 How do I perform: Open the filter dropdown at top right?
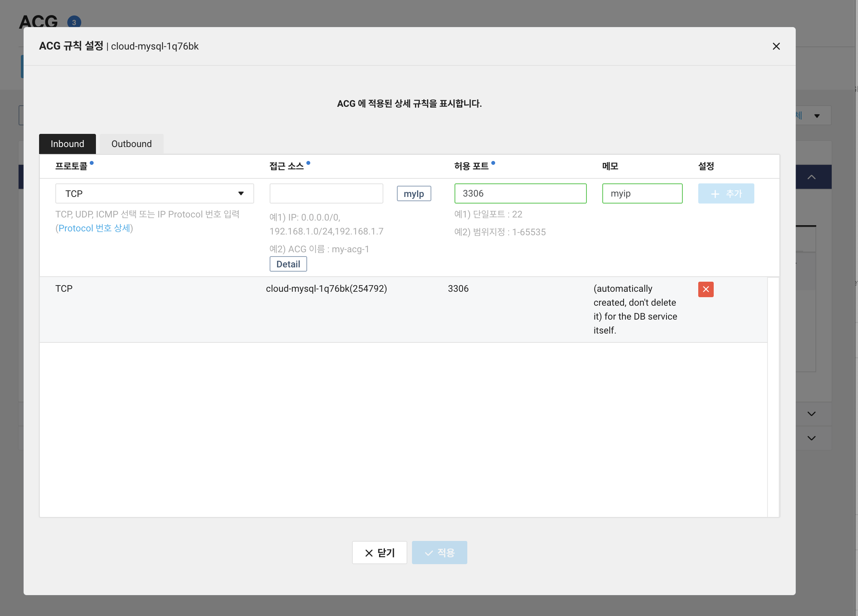pyautogui.click(x=816, y=116)
